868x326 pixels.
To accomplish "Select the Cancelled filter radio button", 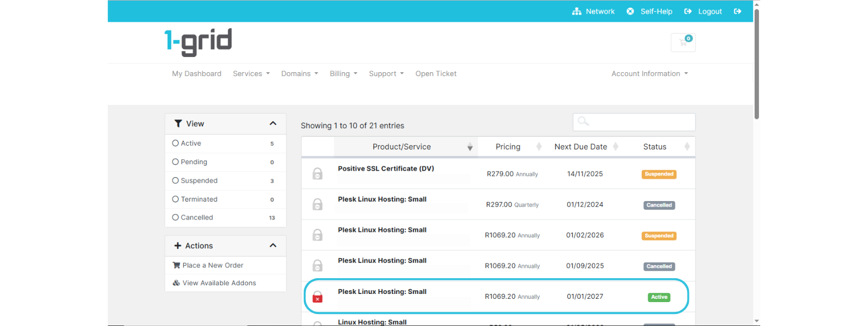I will coord(175,217).
